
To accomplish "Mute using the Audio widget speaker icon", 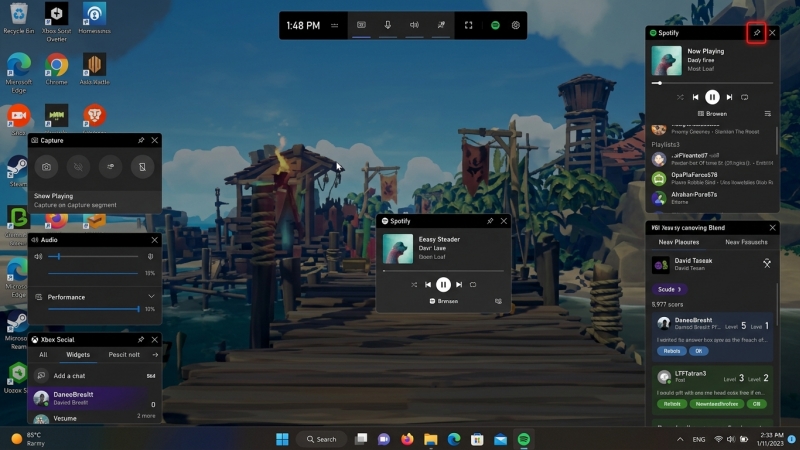I will click(x=38, y=257).
